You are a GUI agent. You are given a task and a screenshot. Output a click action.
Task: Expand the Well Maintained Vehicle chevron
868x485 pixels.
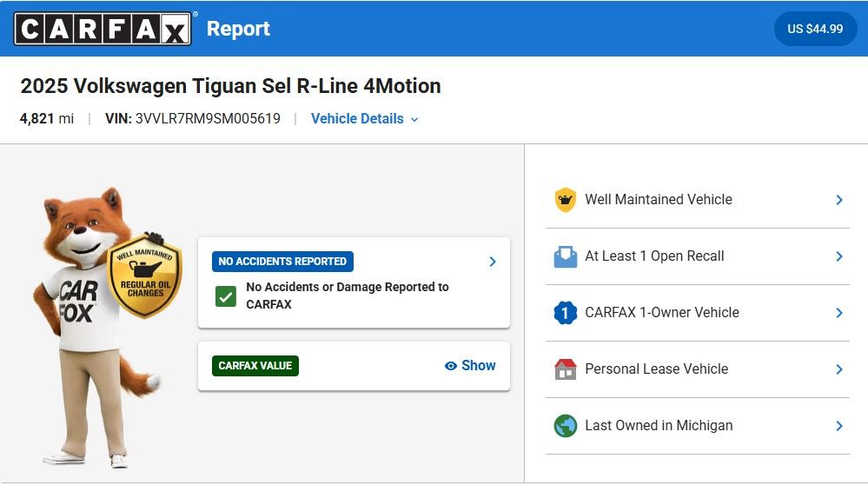(839, 200)
